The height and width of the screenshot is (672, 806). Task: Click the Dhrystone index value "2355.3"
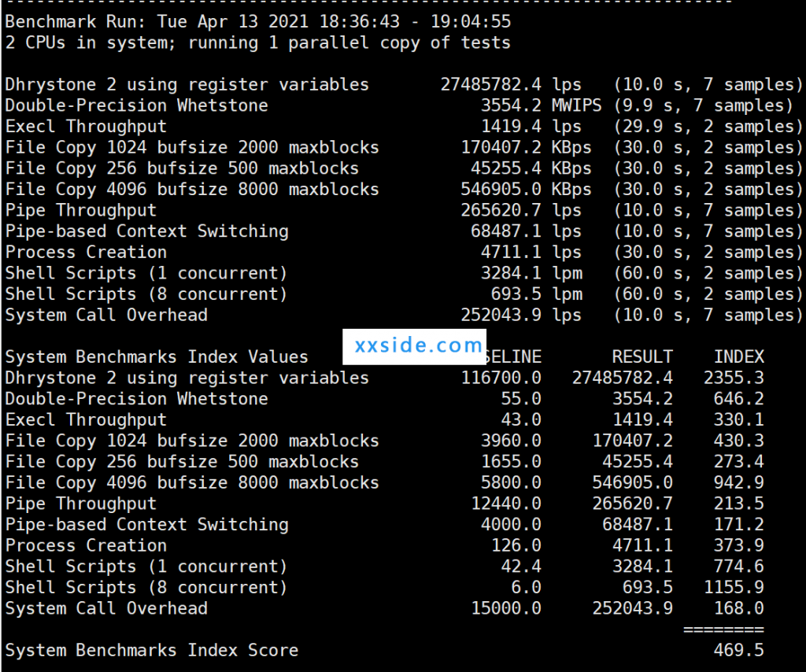[x=734, y=378]
